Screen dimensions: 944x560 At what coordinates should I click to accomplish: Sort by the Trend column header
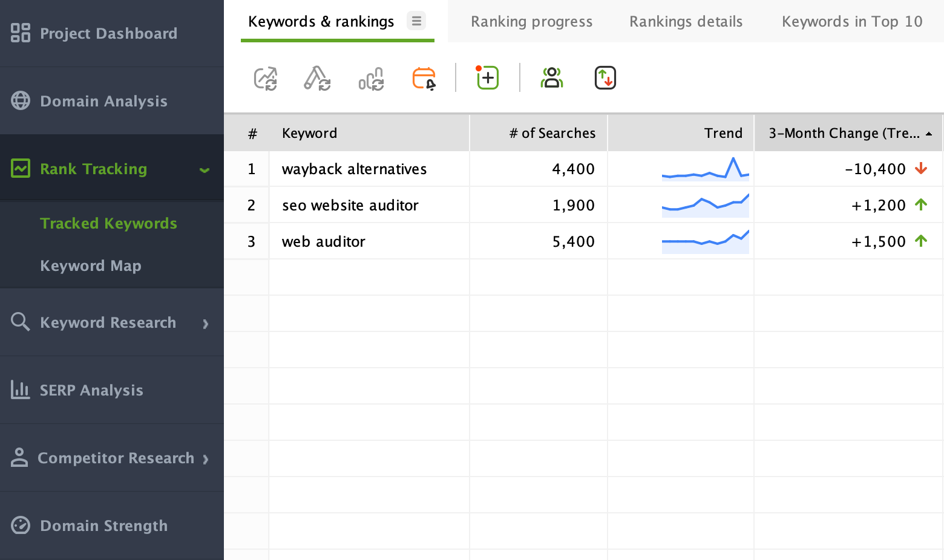pyautogui.click(x=681, y=133)
